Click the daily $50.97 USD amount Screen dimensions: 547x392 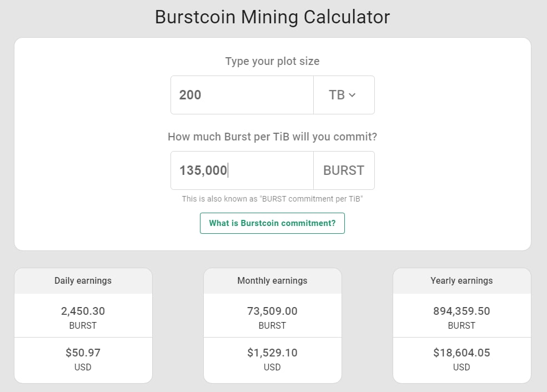pyautogui.click(x=83, y=353)
